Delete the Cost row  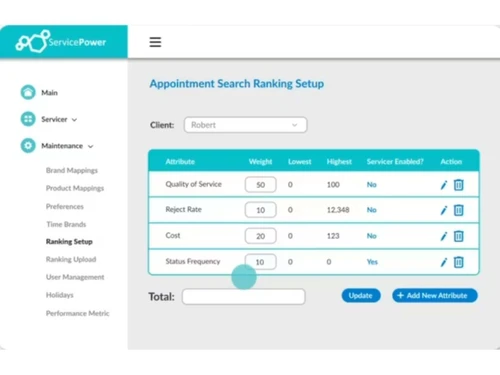pyautogui.click(x=459, y=236)
